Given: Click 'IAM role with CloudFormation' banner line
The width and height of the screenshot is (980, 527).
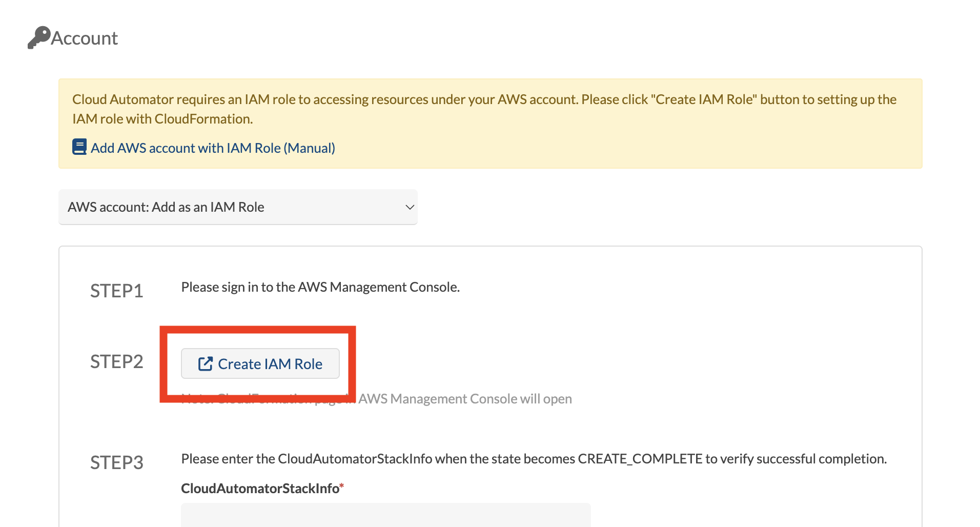Looking at the screenshot, I should click(162, 119).
